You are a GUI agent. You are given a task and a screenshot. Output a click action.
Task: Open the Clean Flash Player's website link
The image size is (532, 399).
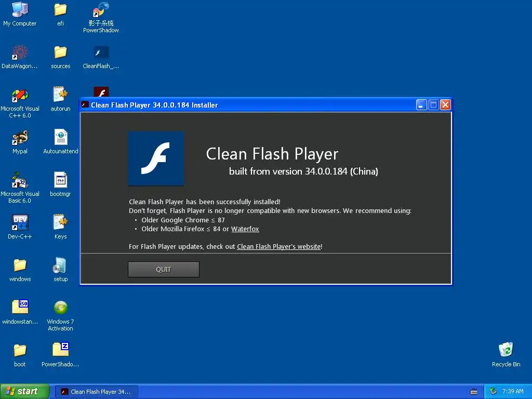pos(278,247)
